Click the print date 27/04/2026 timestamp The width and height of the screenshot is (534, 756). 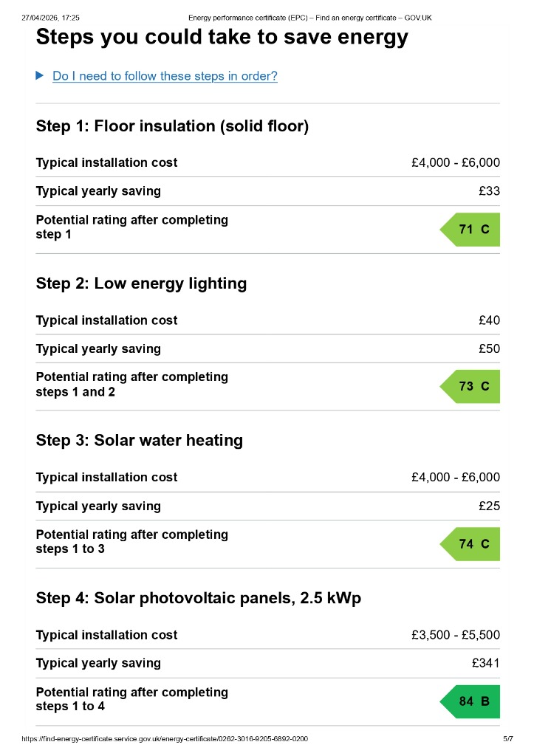pyautogui.click(x=51, y=18)
